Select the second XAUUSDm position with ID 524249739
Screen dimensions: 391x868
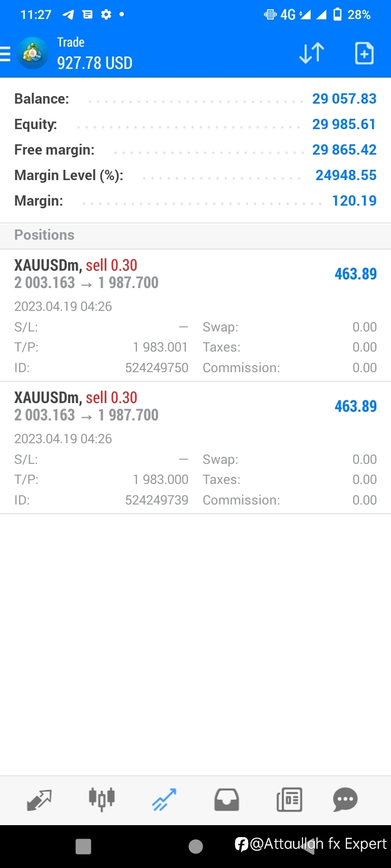195,448
